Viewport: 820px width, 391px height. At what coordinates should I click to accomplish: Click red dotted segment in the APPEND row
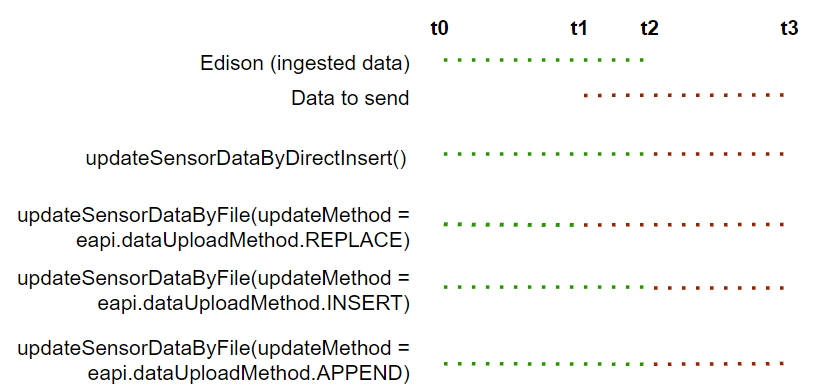[719, 363]
